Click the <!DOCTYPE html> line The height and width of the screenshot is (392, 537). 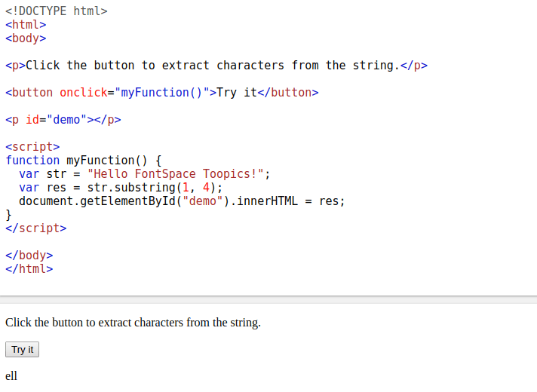(x=57, y=11)
